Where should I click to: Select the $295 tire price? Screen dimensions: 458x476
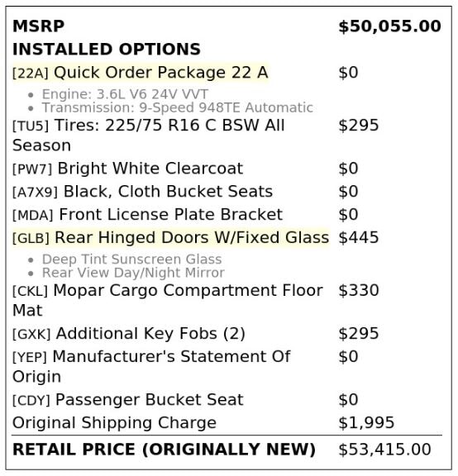coord(359,126)
